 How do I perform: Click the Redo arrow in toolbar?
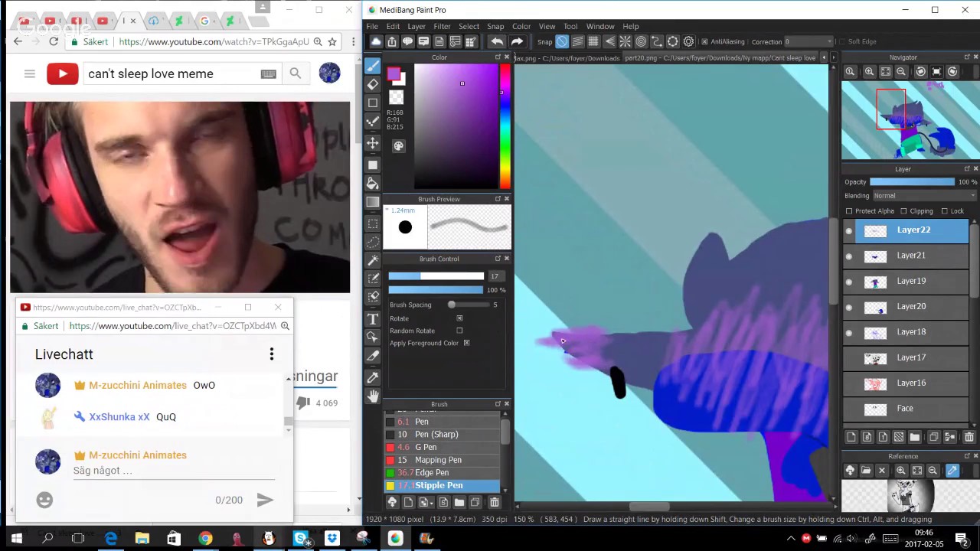517,41
